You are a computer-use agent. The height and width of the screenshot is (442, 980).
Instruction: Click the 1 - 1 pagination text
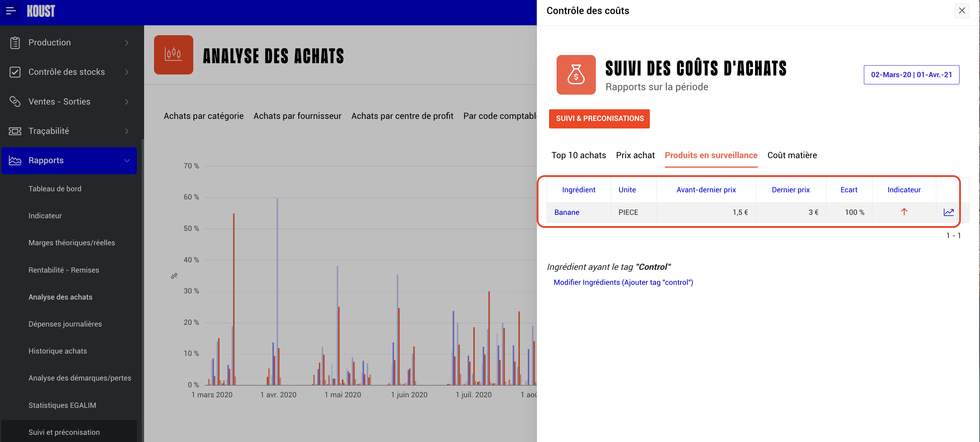[x=953, y=236]
